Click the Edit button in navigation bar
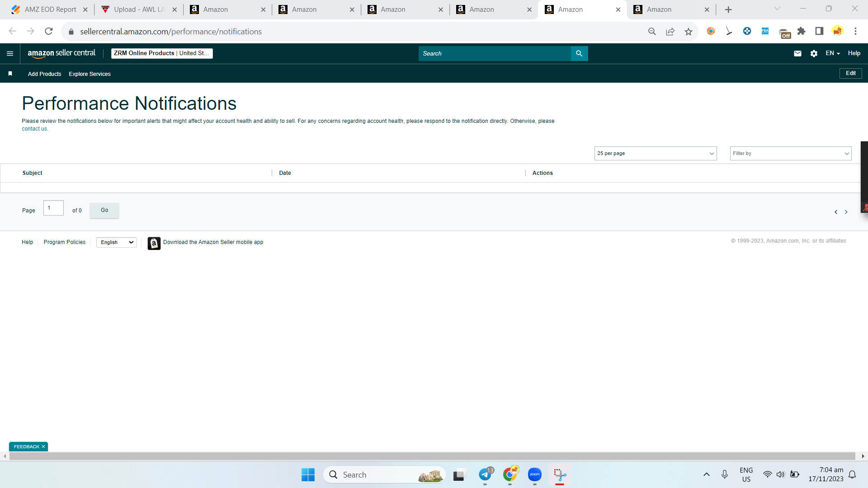 pos(851,73)
